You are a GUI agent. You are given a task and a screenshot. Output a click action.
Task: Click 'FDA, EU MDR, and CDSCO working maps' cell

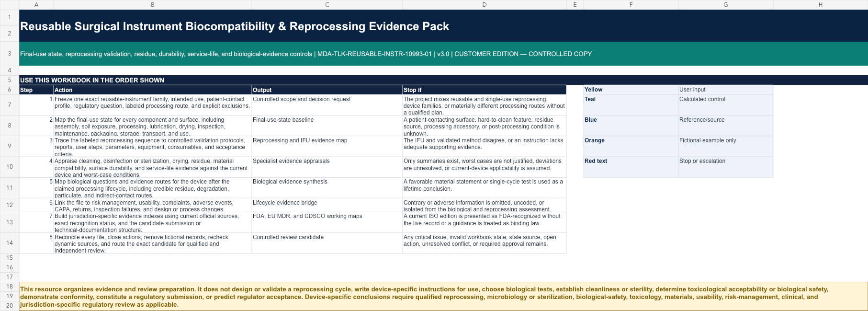point(327,222)
